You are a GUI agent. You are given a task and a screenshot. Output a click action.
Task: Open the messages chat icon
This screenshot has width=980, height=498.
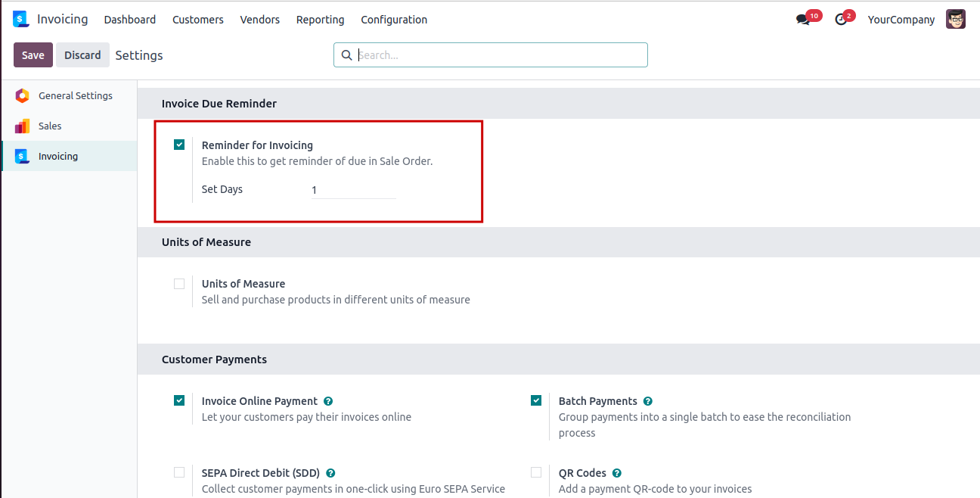point(803,20)
